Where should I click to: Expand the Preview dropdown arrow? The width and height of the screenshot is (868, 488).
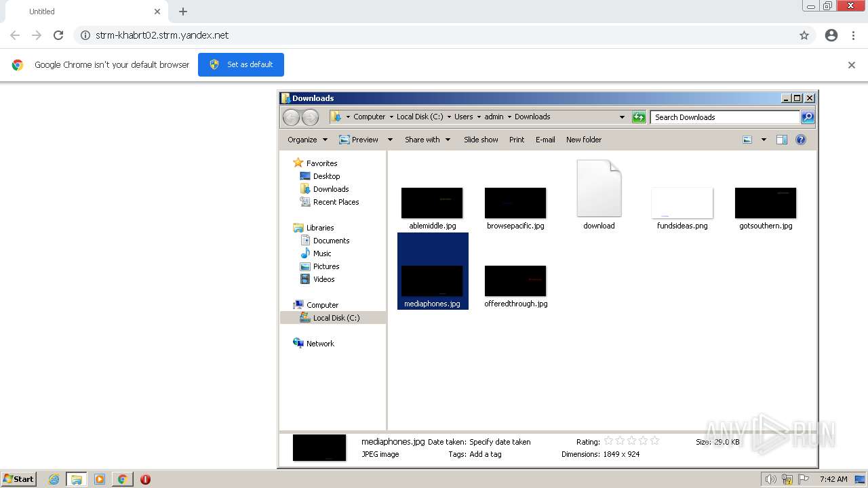point(390,140)
